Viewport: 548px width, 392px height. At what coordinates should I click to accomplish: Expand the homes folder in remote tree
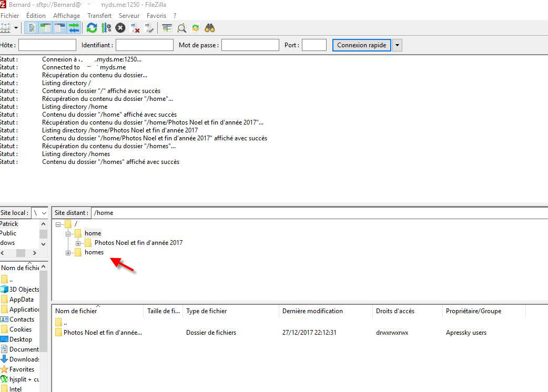point(68,253)
